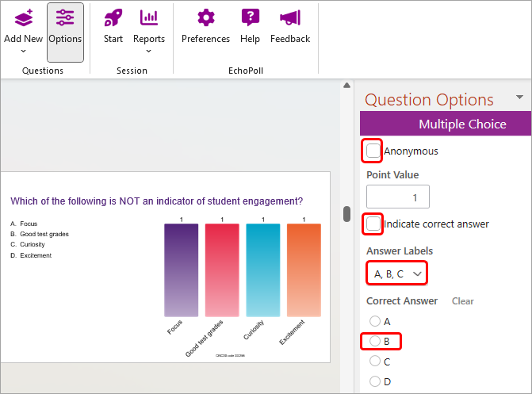The height and width of the screenshot is (394, 532).
Task: Select D as the correct answer
Action: click(x=375, y=381)
